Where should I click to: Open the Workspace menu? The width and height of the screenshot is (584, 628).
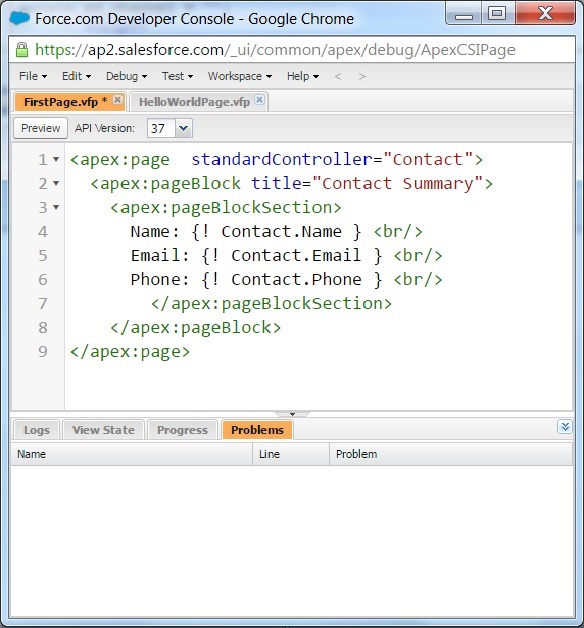(x=240, y=76)
